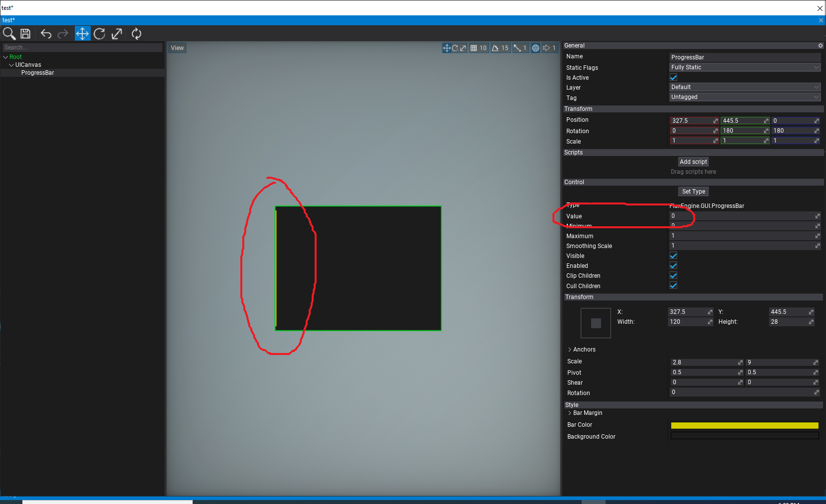
Task: Click the angle snapping icon showing 15
Action: tap(500, 48)
